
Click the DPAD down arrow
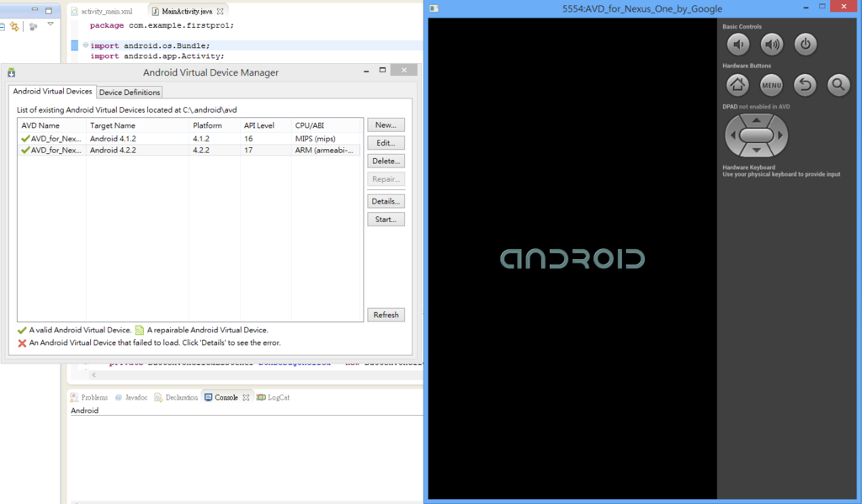[x=757, y=150]
